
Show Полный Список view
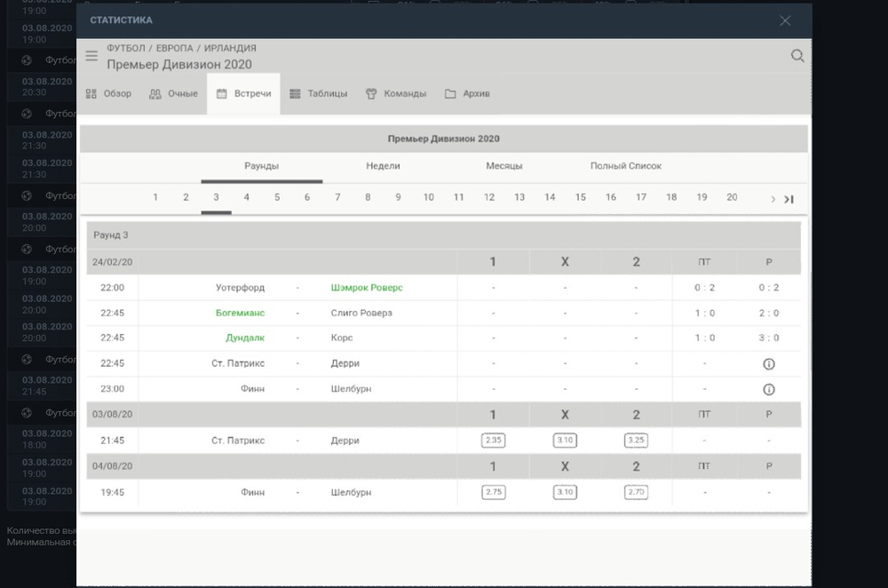[x=625, y=166]
